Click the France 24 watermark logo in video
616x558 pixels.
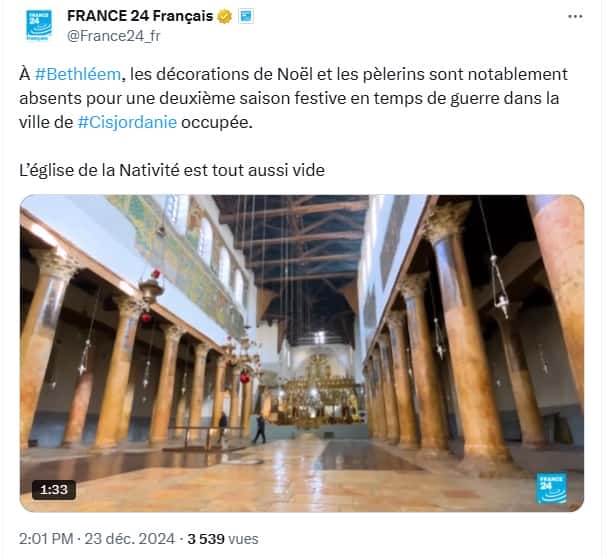click(x=552, y=488)
